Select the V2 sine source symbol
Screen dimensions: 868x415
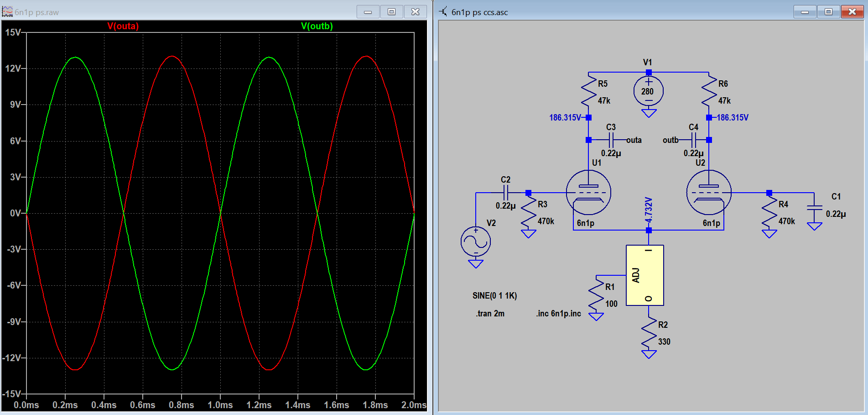[x=476, y=242]
